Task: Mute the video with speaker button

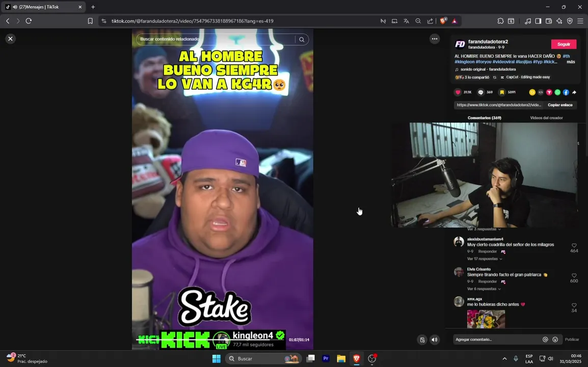Action: [x=434, y=340]
